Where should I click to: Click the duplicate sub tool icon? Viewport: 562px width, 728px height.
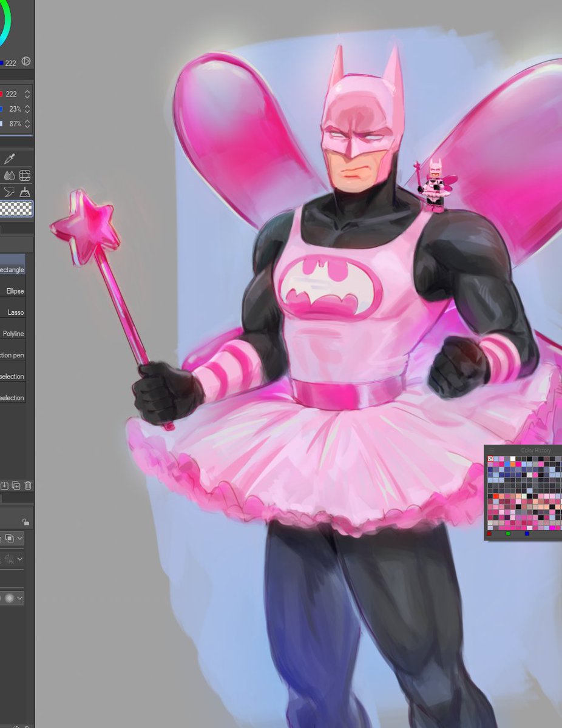[16, 485]
